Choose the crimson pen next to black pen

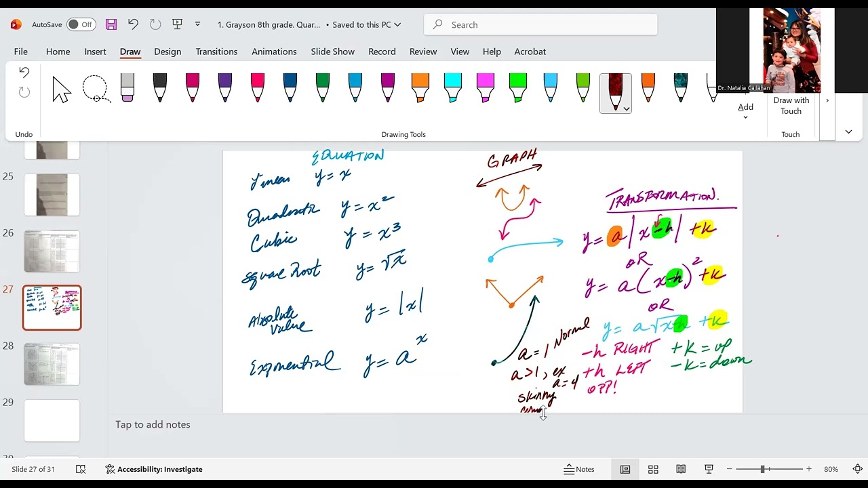[x=193, y=88]
